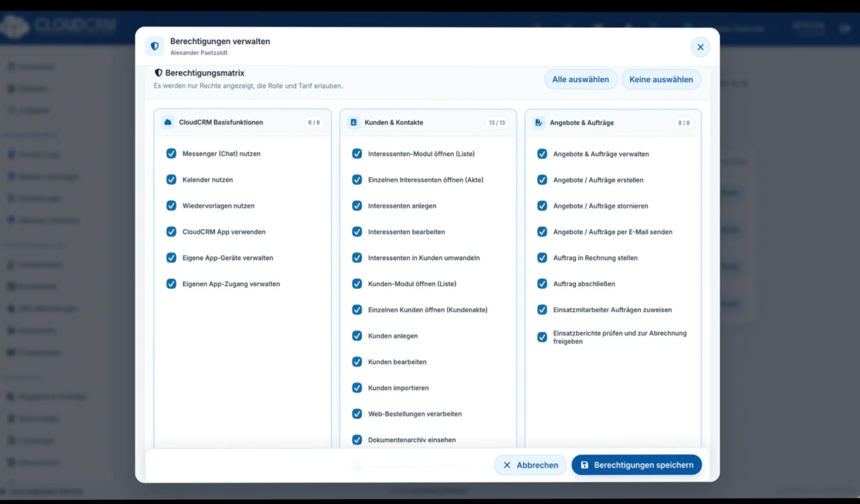860x504 pixels.
Task: Uncheck Web-Bestellungen verarbeiten
Action: [x=357, y=414]
